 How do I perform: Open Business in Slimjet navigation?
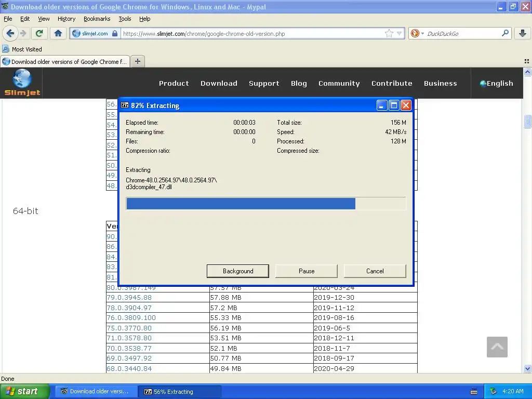[441, 83]
